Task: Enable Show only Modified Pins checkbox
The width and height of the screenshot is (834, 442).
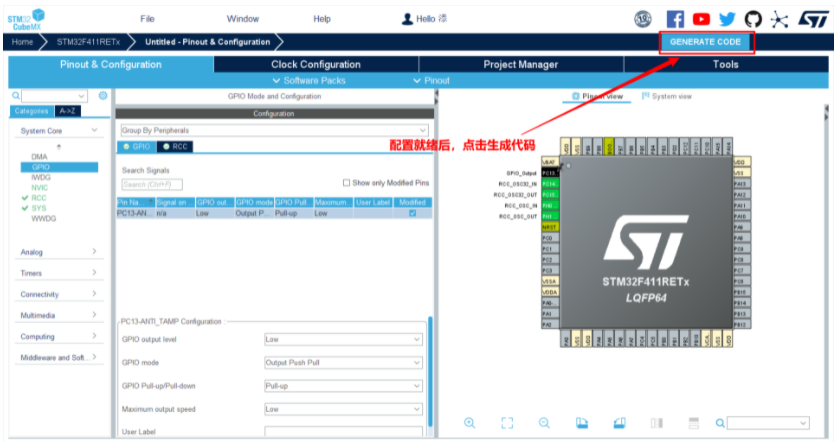Action: [346, 182]
